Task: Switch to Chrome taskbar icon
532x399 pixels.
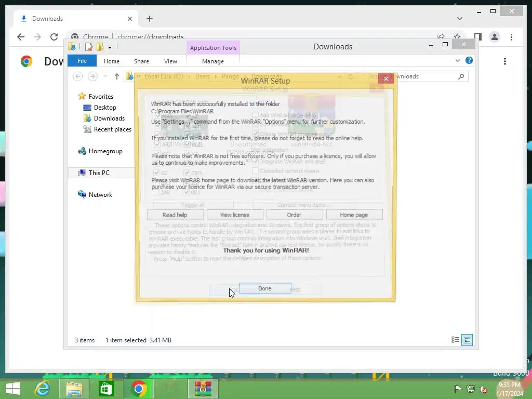Action: click(x=138, y=389)
